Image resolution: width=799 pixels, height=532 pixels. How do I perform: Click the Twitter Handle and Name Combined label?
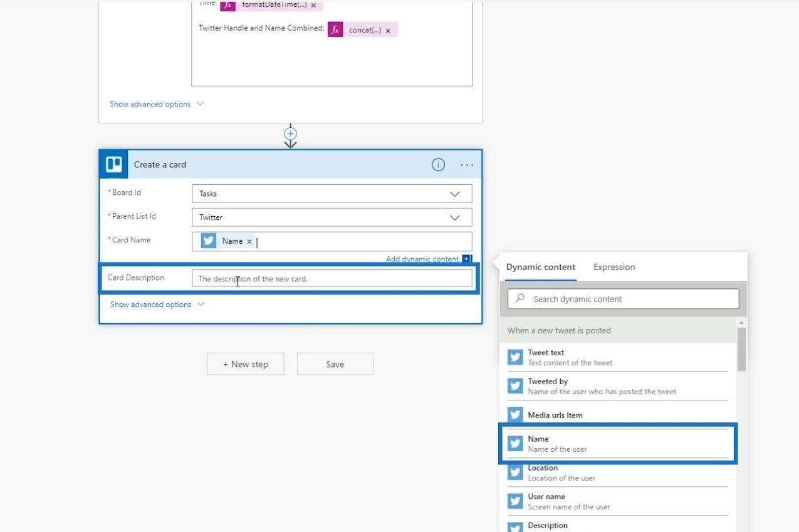[261, 28]
